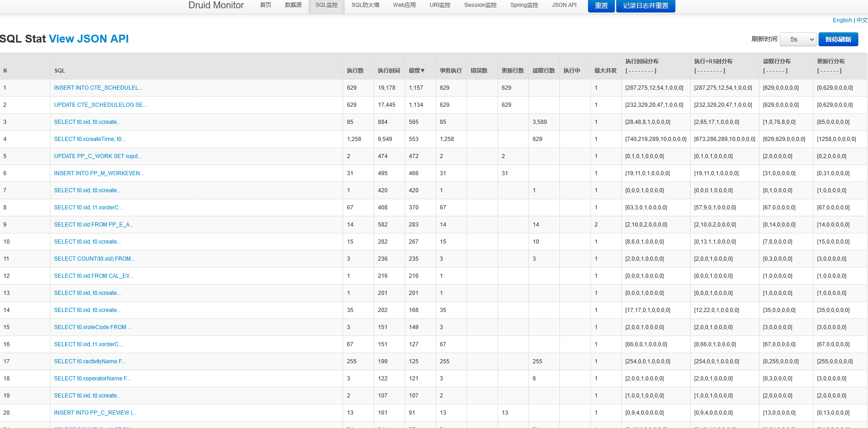This screenshot has height=428, width=868.
Task: Click the 重置 reset button
Action: click(601, 6)
